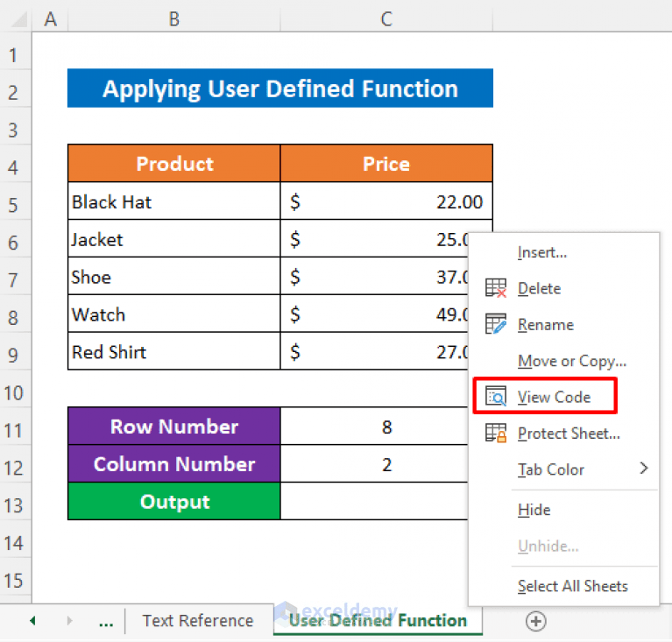Image resolution: width=672 pixels, height=642 pixels.
Task: Click the Column Number label cell
Action: pyautogui.click(x=174, y=463)
